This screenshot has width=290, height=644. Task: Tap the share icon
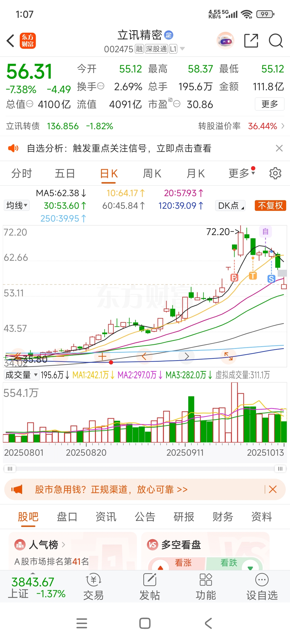[251, 41]
